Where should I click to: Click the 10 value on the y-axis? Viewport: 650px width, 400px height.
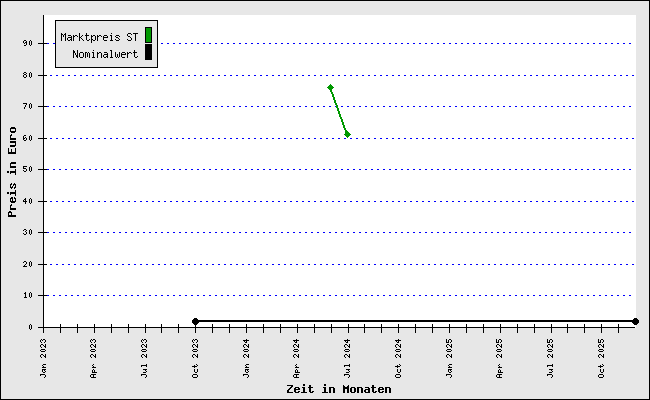[30, 295]
